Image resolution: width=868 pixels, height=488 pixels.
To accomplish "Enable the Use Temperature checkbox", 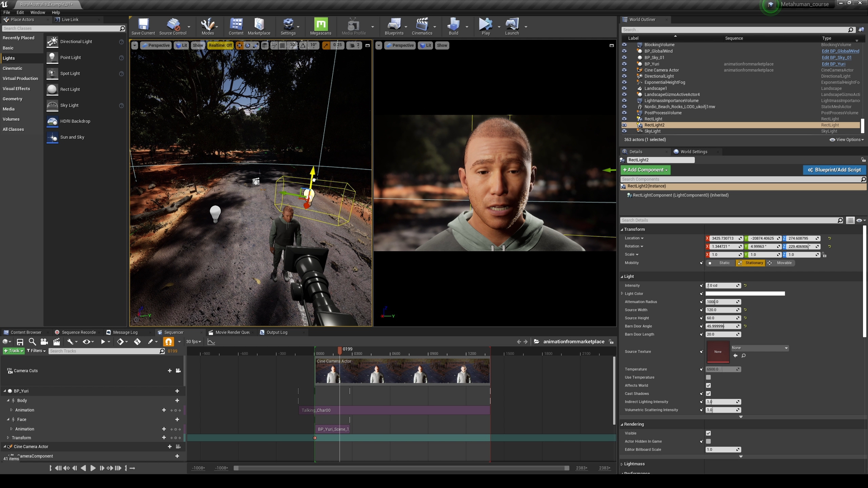I will pyautogui.click(x=708, y=377).
